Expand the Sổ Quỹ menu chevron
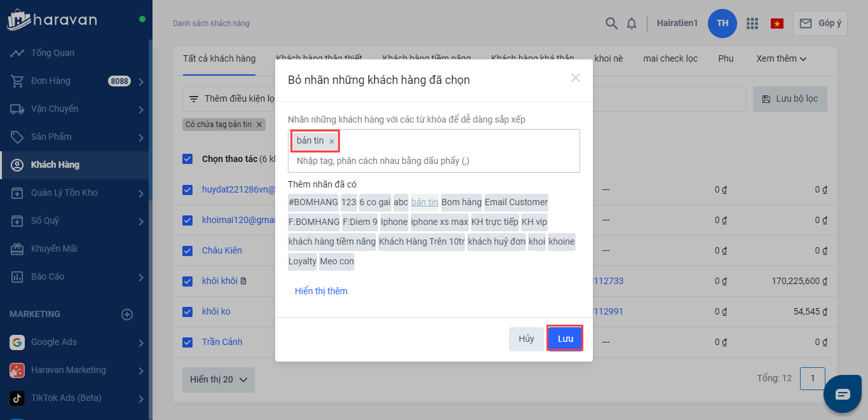868x420 pixels. [x=140, y=221]
